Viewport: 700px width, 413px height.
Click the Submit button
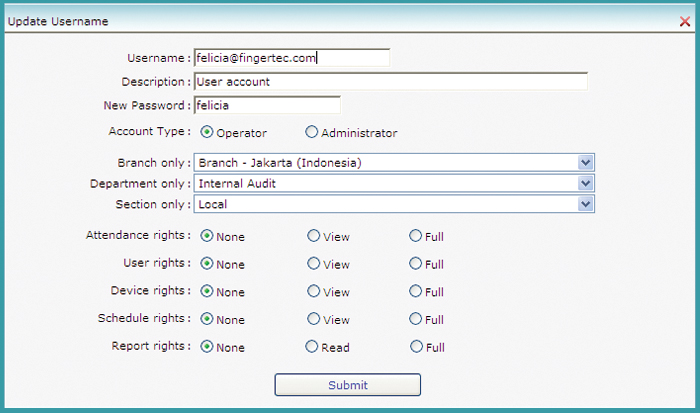pyautogui.click(x=347, y=385)
